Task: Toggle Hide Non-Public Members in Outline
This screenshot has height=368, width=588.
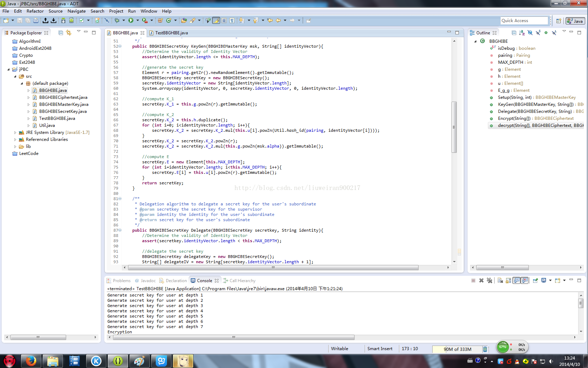Action: click(x=546, y=33)
